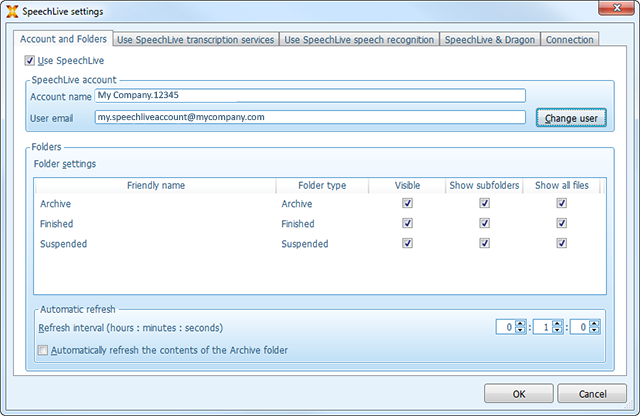Image resolution: width=640 pixels, height=416 pixels.
Task: Toggle Show all files for Archive folder
Action: (562, 203)
